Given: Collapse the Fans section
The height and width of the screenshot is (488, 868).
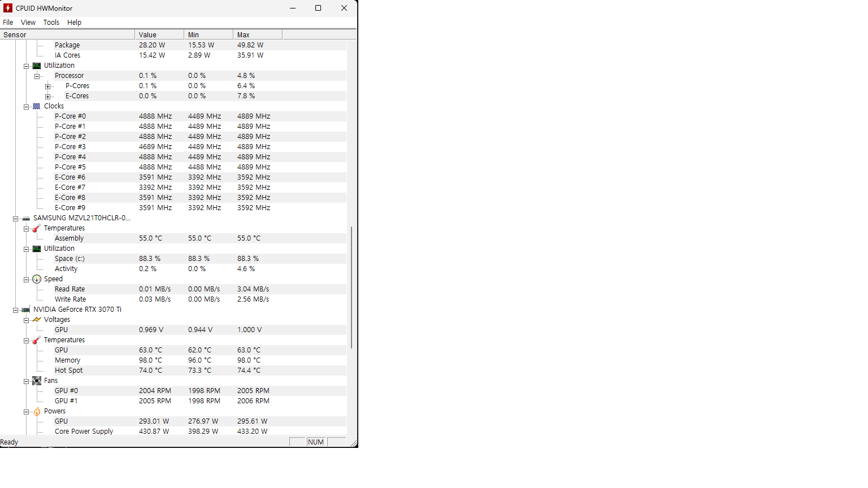Looking at the screenshot, I should click(x=26, y=381).
